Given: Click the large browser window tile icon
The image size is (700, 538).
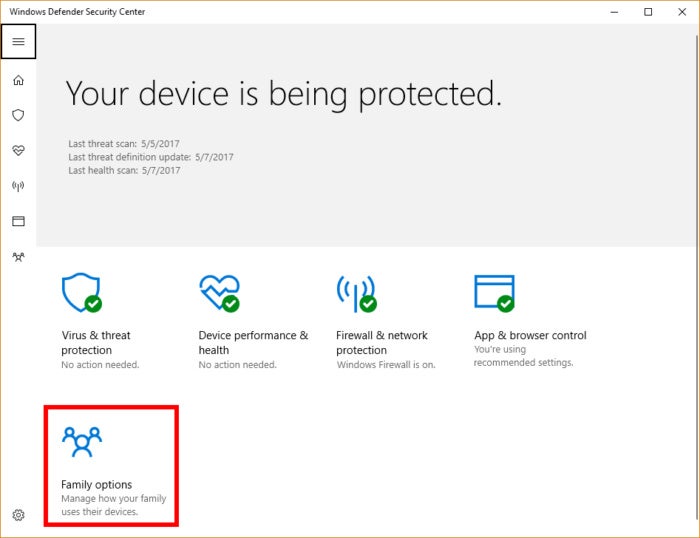Looking at the screenshot, I should (x=494, y=293).
